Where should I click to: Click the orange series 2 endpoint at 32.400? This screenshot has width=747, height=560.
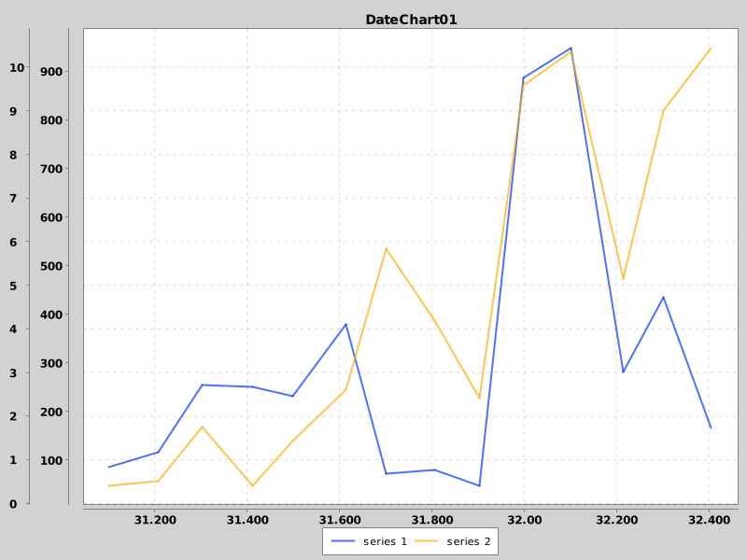[x=711, y=49]
